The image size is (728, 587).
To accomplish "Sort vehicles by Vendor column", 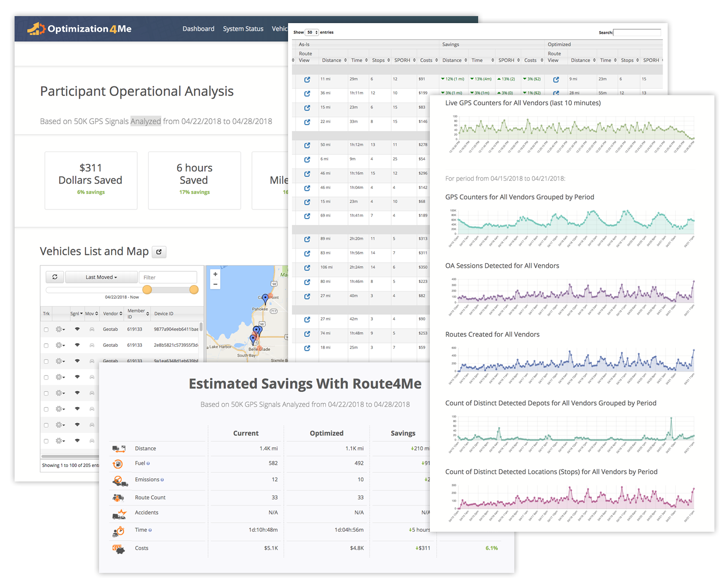I will (113, 314).
